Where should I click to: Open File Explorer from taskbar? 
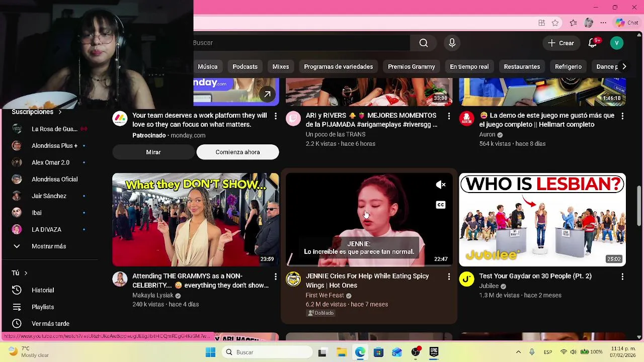coord(342,352)
